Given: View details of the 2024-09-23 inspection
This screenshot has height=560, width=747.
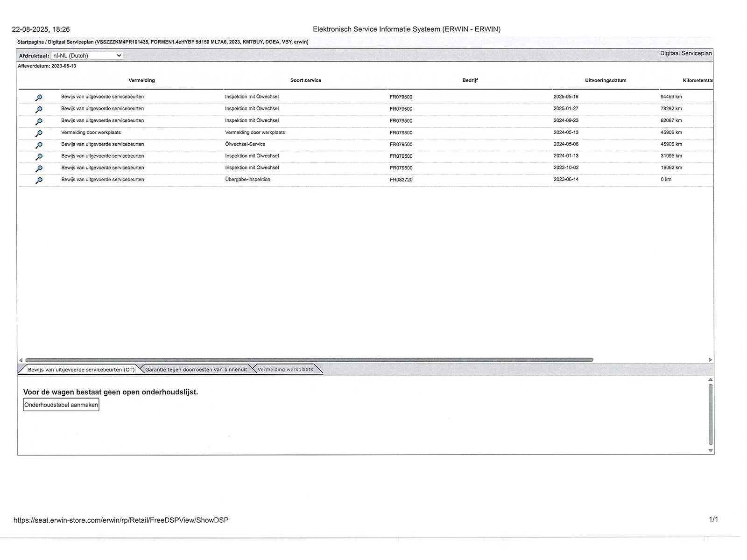Looking at the screenshot, I should coord(39,121).
